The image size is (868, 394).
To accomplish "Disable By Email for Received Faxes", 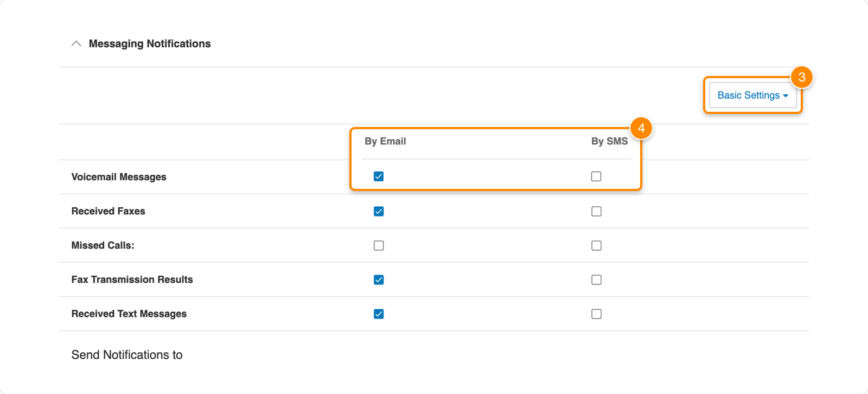I will (379, 211).
